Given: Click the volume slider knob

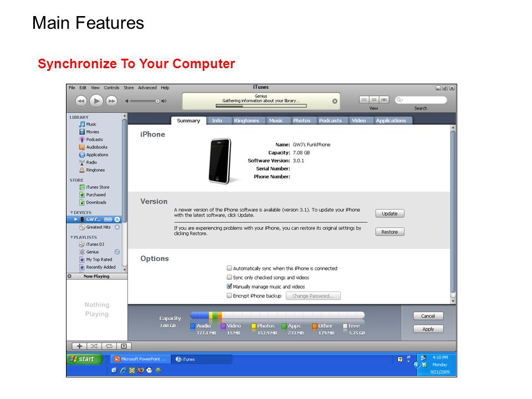Looking at the screenshot, I should [x=157, y=101].
